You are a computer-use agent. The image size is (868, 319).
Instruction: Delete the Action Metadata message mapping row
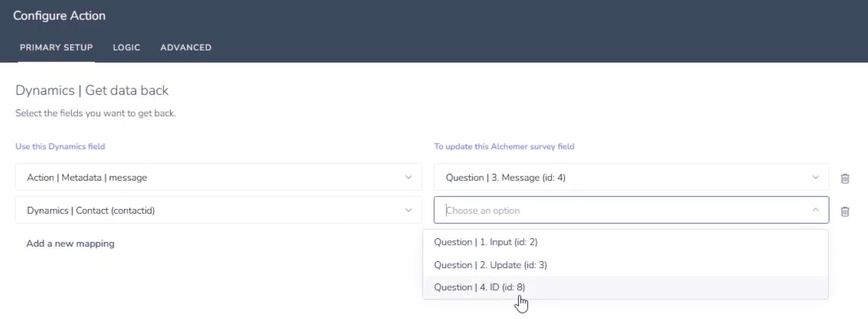(844, 178)
